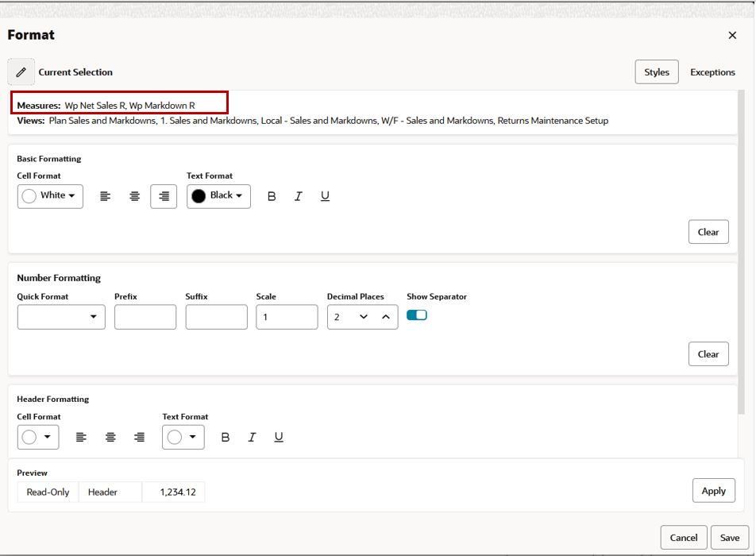Click the Read-Only preview cell
The height and width of the screenshot is (556, 756).
point(48,492)
